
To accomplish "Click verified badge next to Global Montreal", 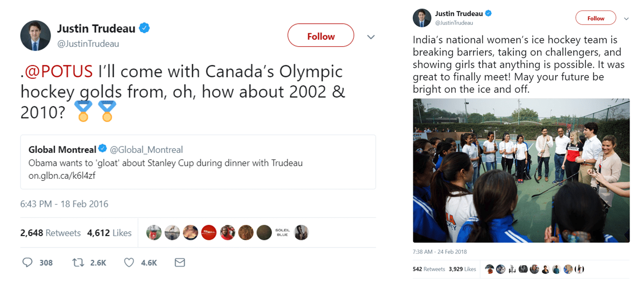I will 103,149.
